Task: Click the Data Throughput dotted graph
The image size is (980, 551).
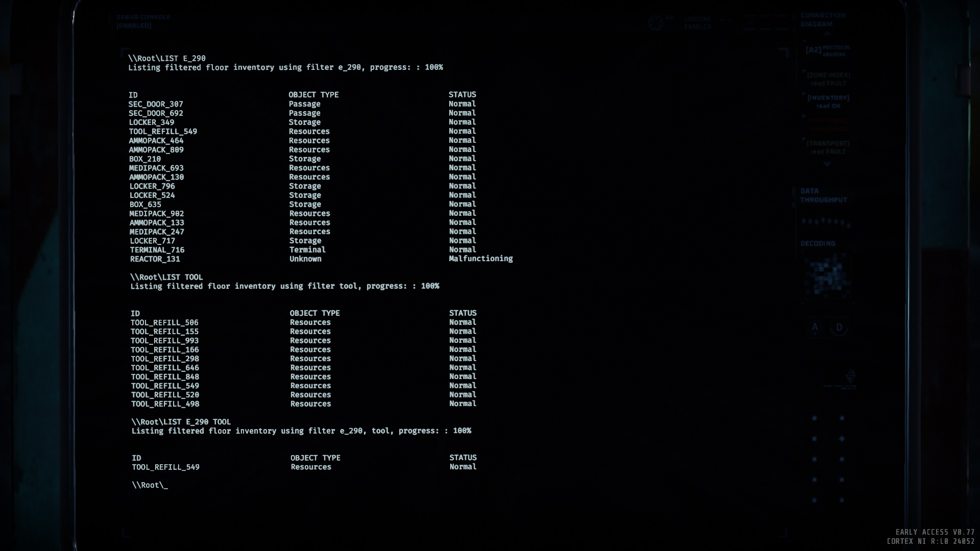Action: 826,222
